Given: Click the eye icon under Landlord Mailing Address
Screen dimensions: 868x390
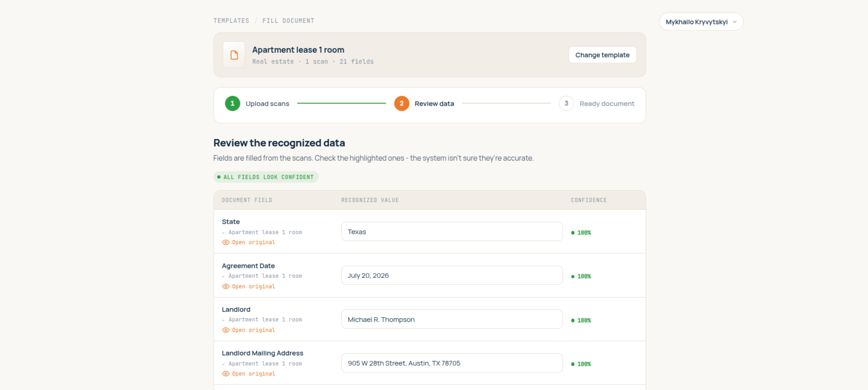Looking at the screenshot, I should pos(226,374).
